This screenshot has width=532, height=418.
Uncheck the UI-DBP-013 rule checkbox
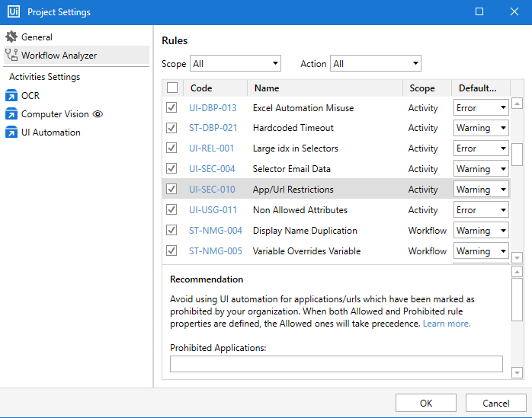click(171, 108)
